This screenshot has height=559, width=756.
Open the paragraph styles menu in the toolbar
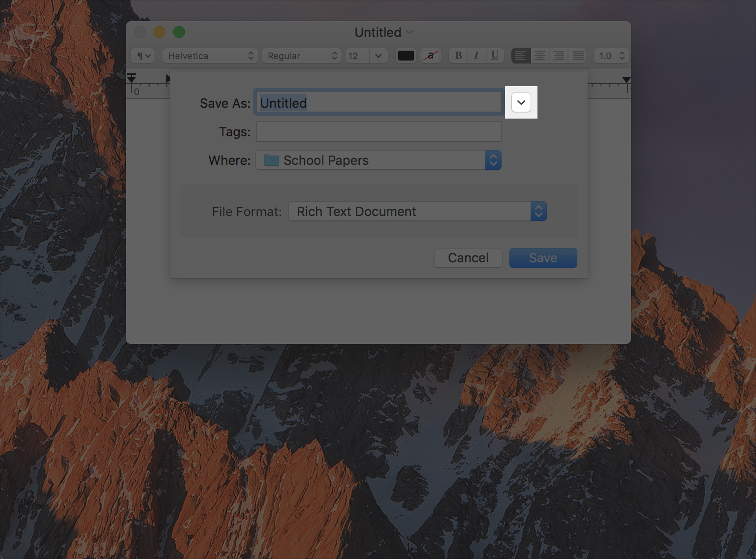(x=143, y=56)
